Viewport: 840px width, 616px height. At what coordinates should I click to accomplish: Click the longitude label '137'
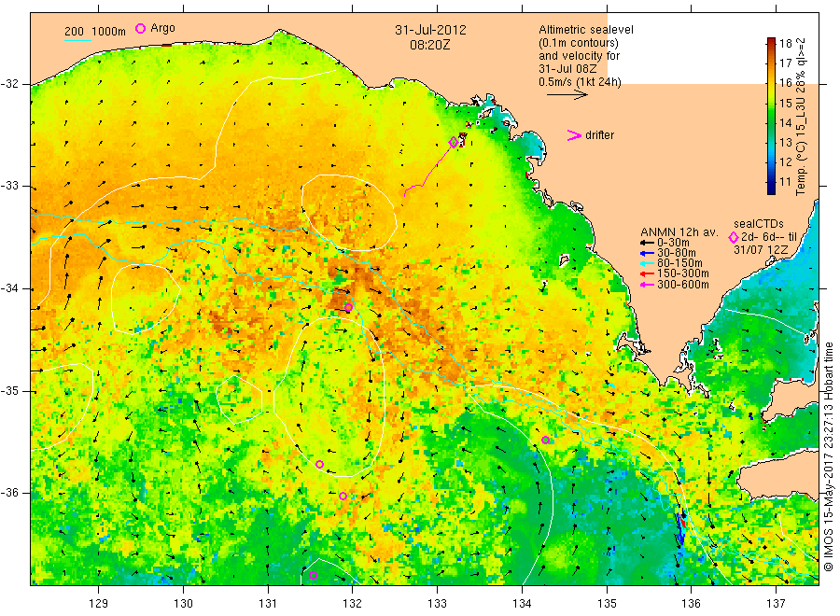click(776, 604)
